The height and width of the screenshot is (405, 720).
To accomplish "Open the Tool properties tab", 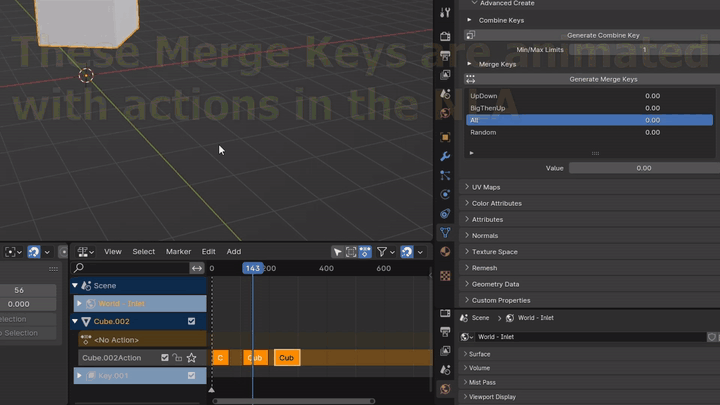I will pyautogui.click(x=445, y=13).
